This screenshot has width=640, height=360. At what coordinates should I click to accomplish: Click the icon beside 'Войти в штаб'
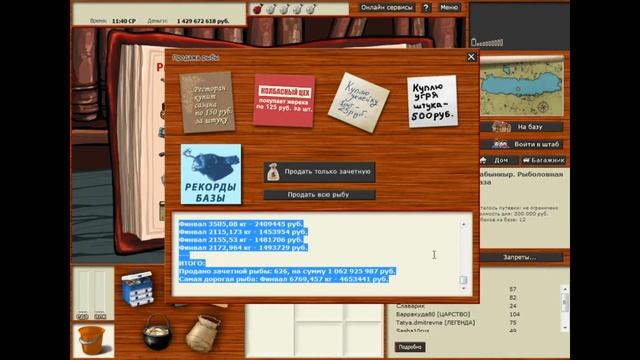(500, 144)
